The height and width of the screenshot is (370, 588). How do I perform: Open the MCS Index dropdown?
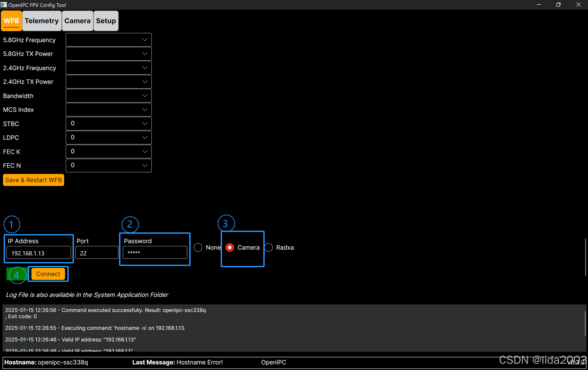[109, 110]
